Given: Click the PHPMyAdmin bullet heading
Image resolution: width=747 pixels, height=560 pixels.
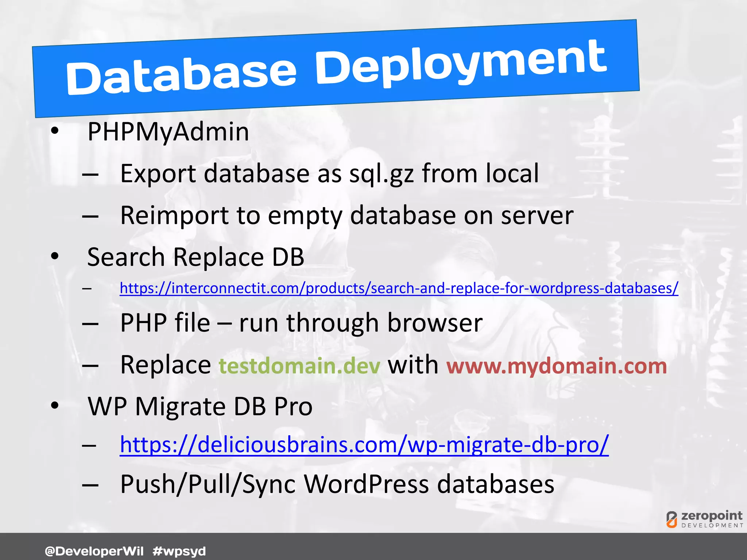Looking at the screenshot, I should [168, 132].
